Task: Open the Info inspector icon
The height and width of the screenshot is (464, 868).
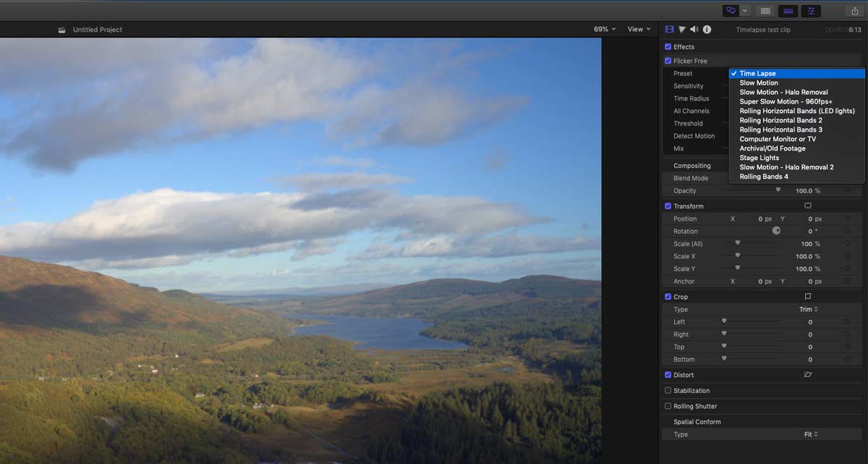Action: 707,30
